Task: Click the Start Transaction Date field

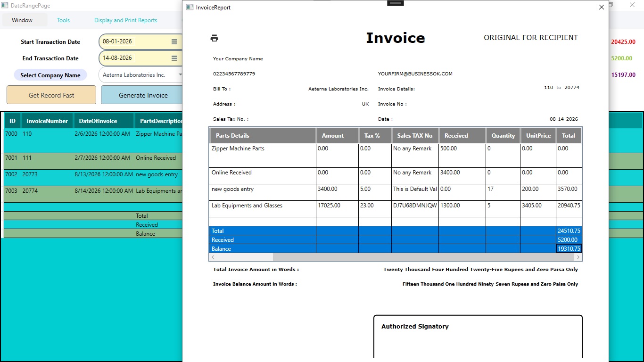Action: pos(135,42)
